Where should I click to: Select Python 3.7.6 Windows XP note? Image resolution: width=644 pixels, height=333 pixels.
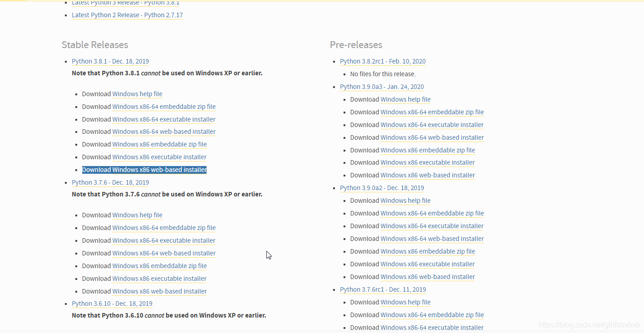[x=167, y=194]
